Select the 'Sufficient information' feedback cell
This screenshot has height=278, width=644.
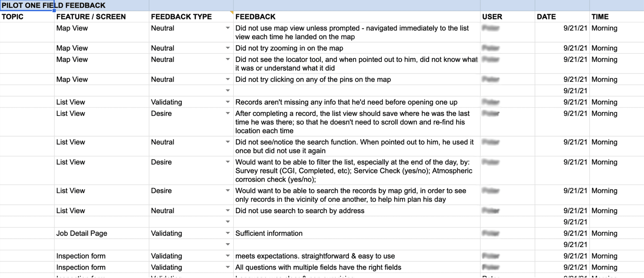(x=356, y=233)
